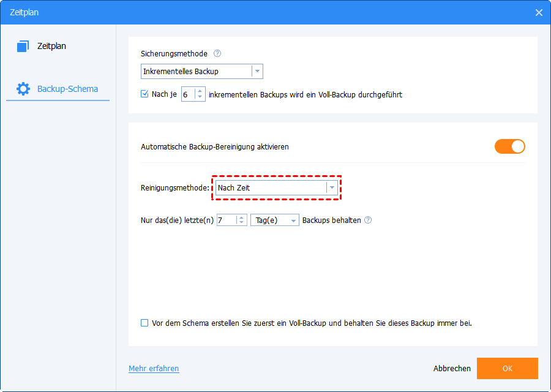Decrease the incremental backup count stepper
This screenshot has height=392, width=551.
[200, 97]
